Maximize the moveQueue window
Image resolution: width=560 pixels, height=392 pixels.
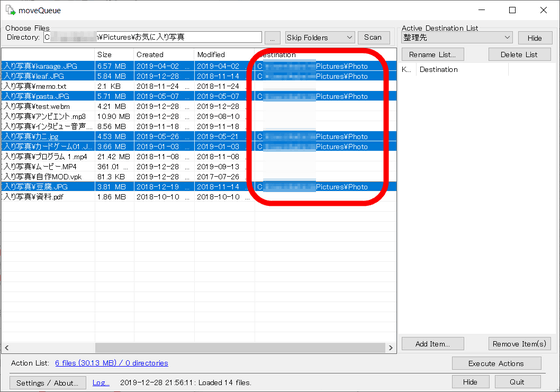click(512, 10)
